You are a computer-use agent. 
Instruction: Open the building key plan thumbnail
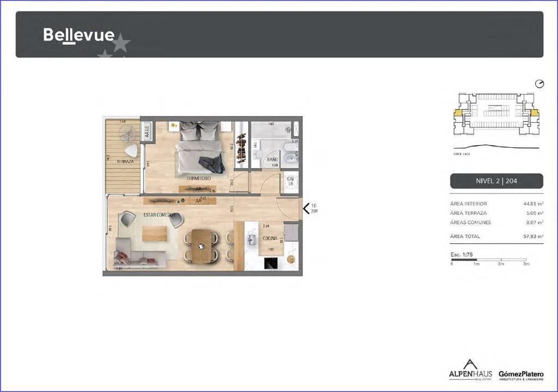(496, 113)
